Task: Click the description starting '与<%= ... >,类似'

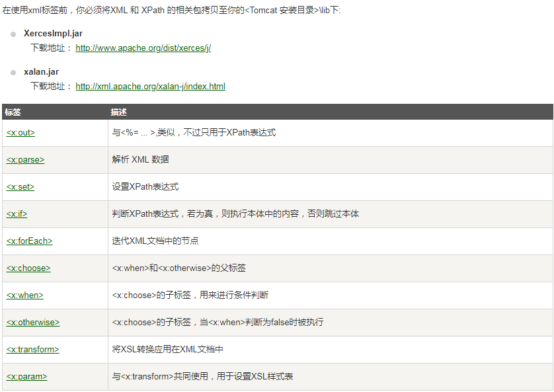Action: tap(194, 133)
